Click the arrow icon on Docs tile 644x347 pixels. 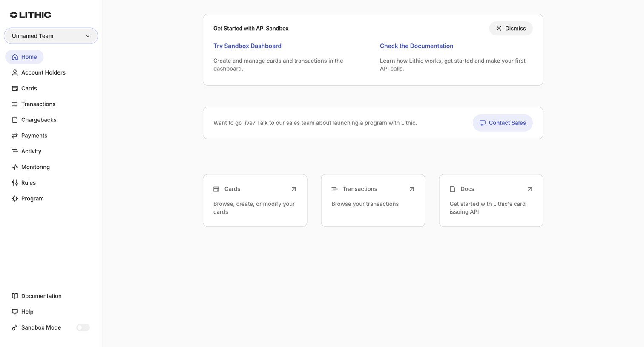coord(530,189)
